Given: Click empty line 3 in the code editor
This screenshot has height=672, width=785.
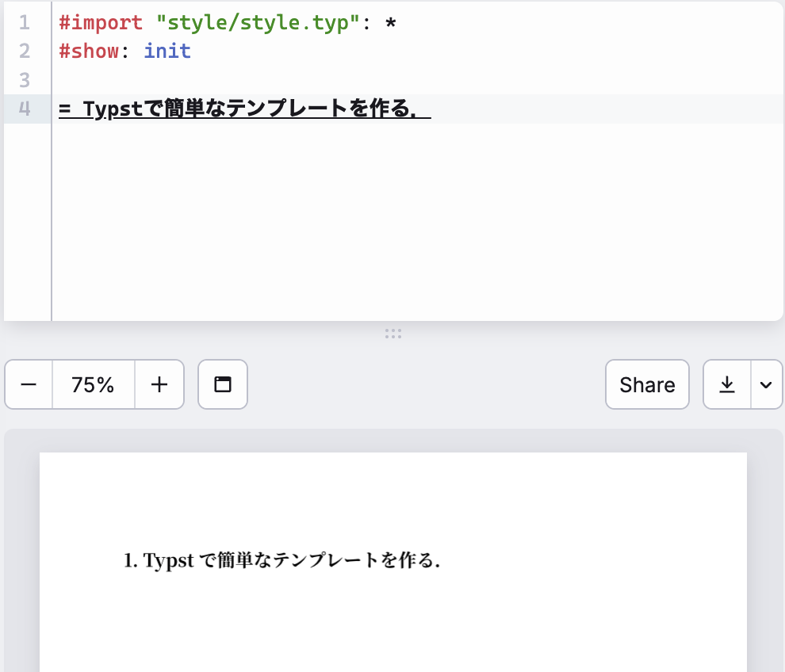Looking at the screenshot, I should pos(159,80).
